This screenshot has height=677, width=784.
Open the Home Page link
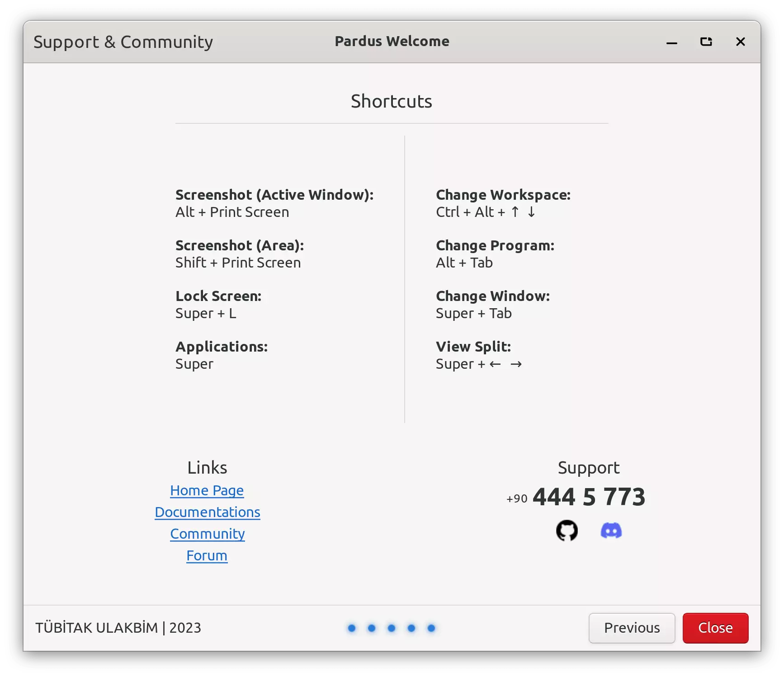click(x=207, y=490)
